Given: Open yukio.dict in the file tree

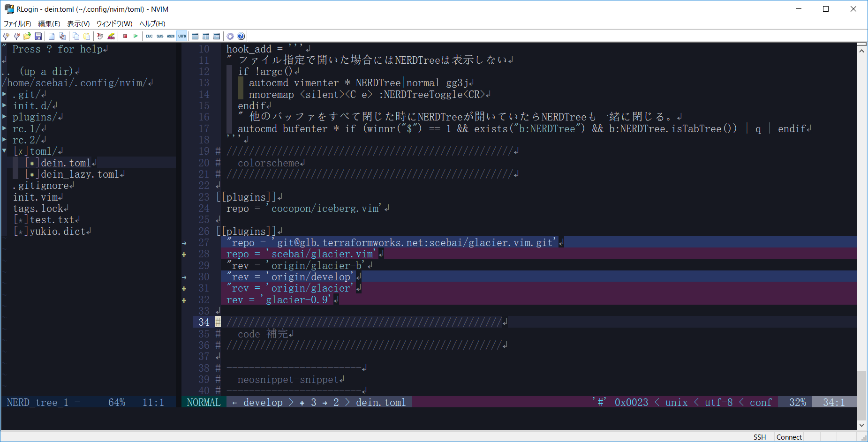Looking at the screenshot, I should coord(57,231).
